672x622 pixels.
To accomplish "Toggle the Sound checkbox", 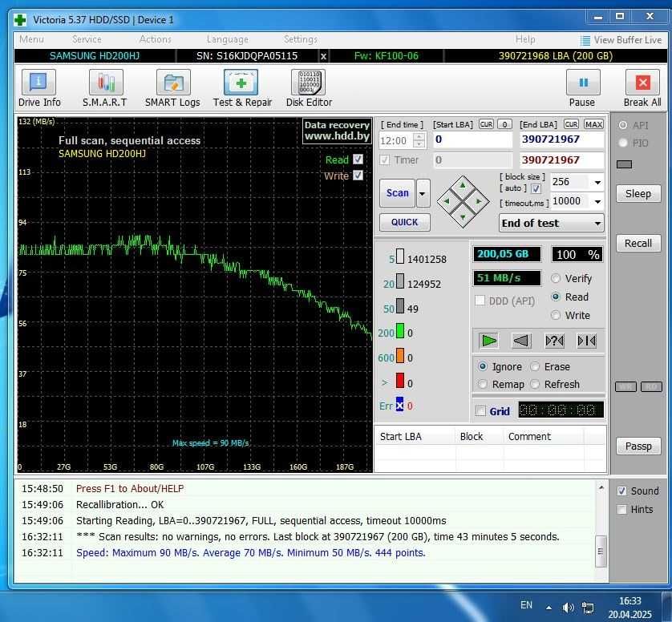I will tap(621, 491).
